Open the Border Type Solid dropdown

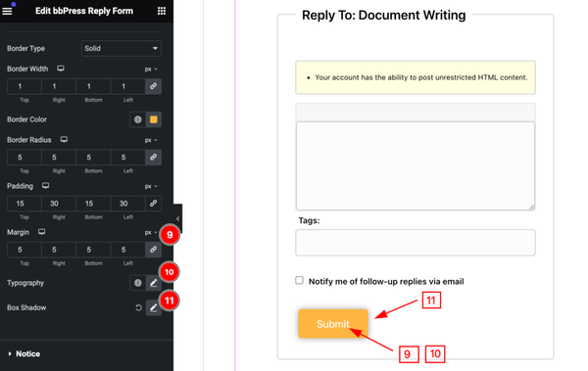pyautogui.click(x=122, y=48)
